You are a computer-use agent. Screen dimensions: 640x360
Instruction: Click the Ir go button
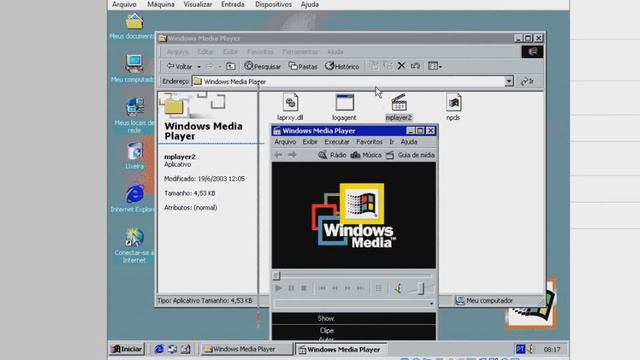[527, 81]
